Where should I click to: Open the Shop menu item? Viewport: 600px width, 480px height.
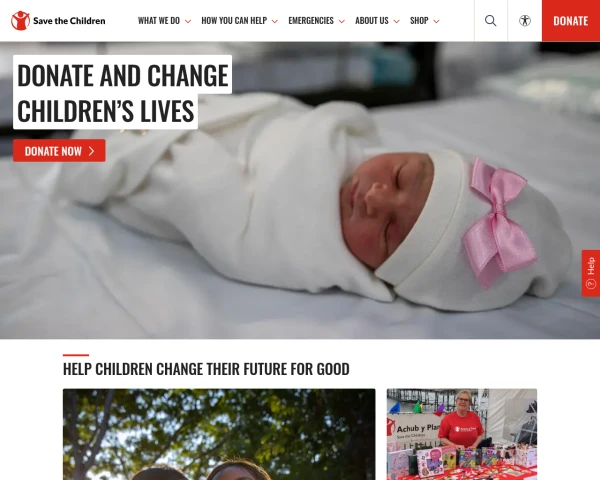(419, 21)
